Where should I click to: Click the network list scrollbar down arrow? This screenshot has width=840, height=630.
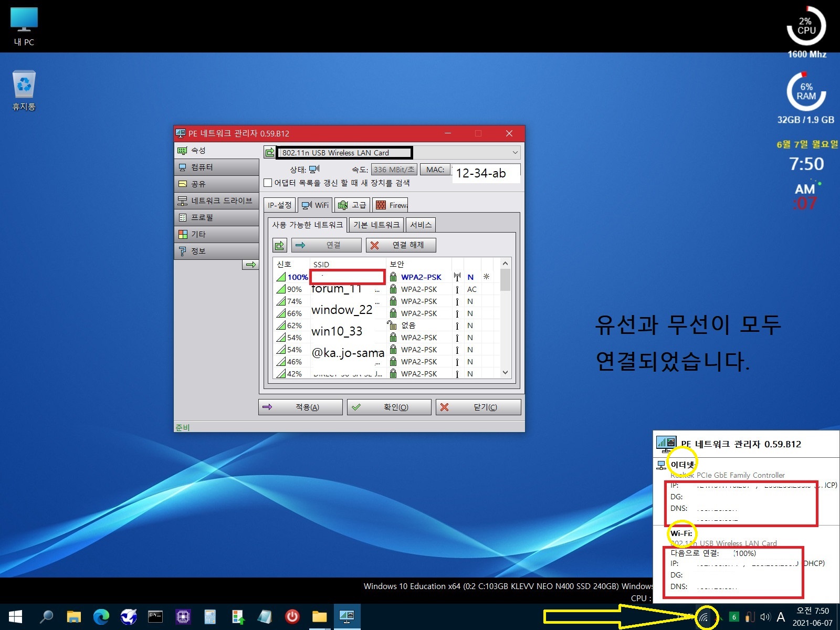click(x=505, y=373)
